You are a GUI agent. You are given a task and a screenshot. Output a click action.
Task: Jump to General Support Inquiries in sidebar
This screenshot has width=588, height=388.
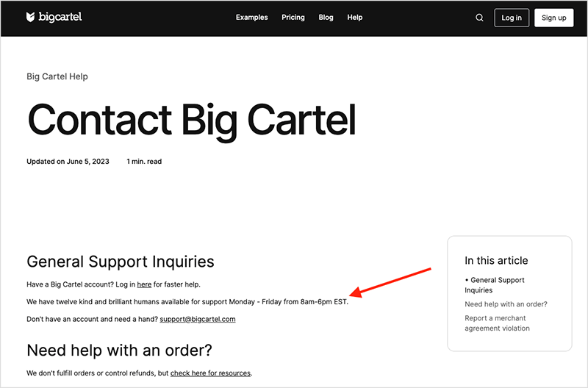tap(494, 285)
